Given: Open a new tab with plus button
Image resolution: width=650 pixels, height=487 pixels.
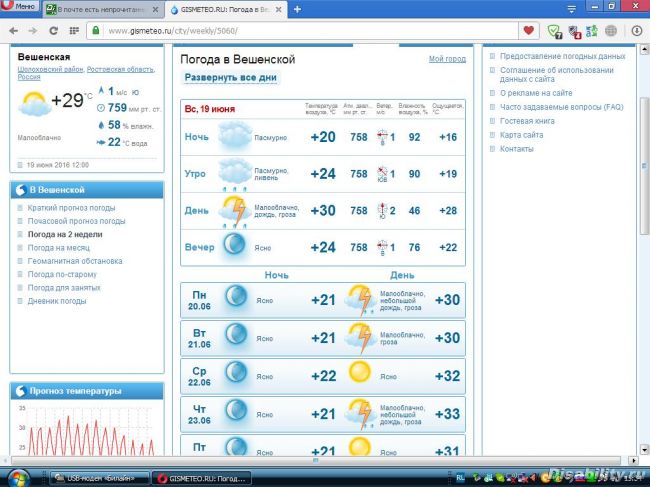Looking at the screenshot, I should [297, 9].
